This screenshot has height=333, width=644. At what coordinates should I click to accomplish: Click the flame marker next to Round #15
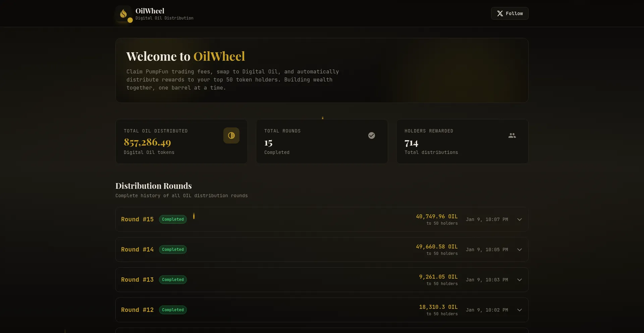point(194,216)
